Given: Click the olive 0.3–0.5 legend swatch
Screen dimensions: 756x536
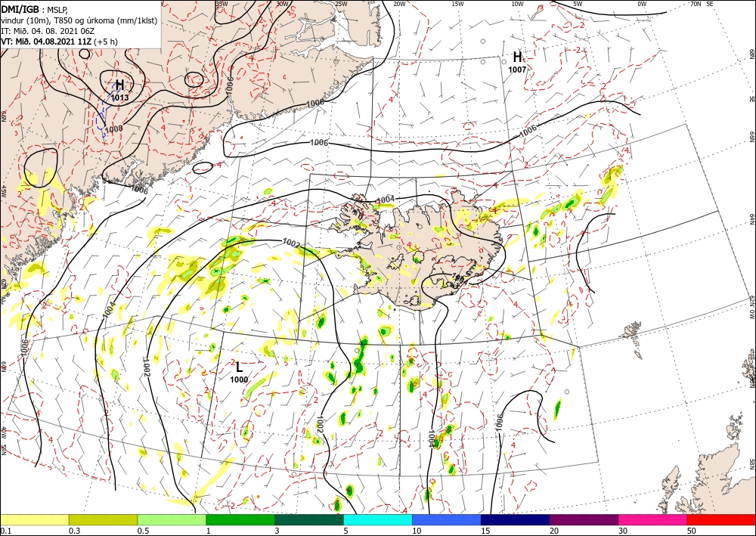Looking at the screenshot, I should (103, 519).
